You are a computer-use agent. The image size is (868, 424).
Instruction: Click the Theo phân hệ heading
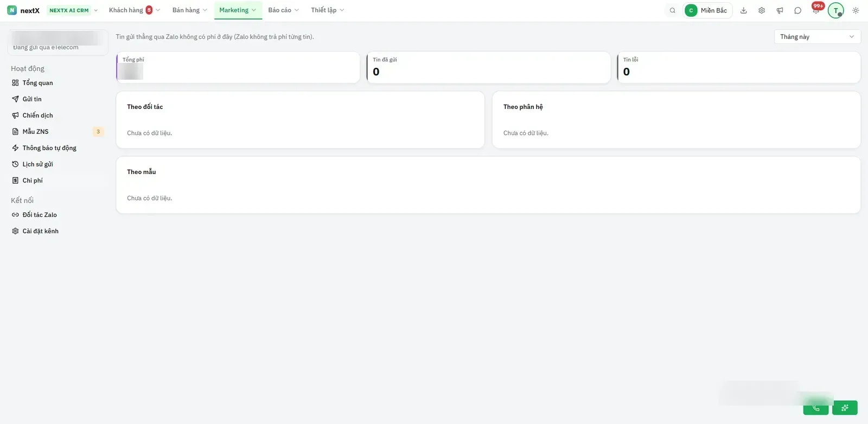pos(523,107)
